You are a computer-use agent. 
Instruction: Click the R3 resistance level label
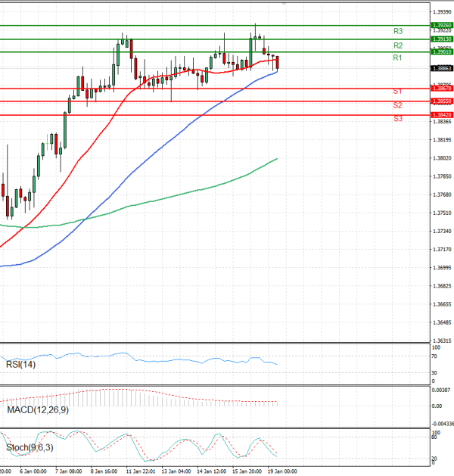(x=397, y=31)
